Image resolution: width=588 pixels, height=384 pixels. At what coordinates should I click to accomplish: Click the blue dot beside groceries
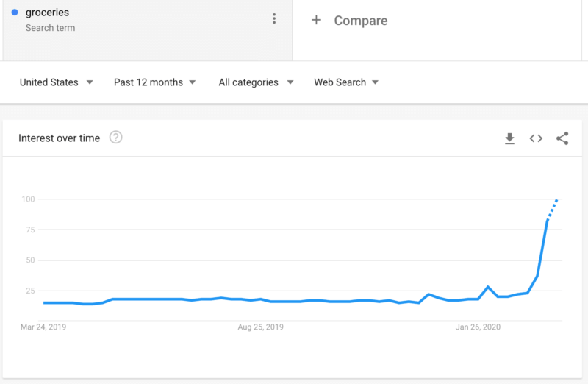tap(15, 13)
